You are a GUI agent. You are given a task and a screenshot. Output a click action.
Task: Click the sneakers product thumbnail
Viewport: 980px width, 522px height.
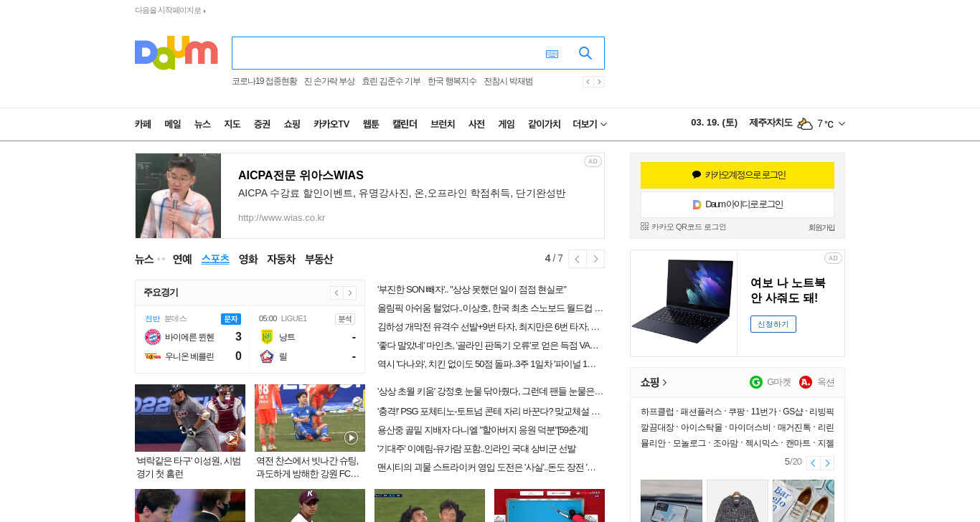click(804, 500)
